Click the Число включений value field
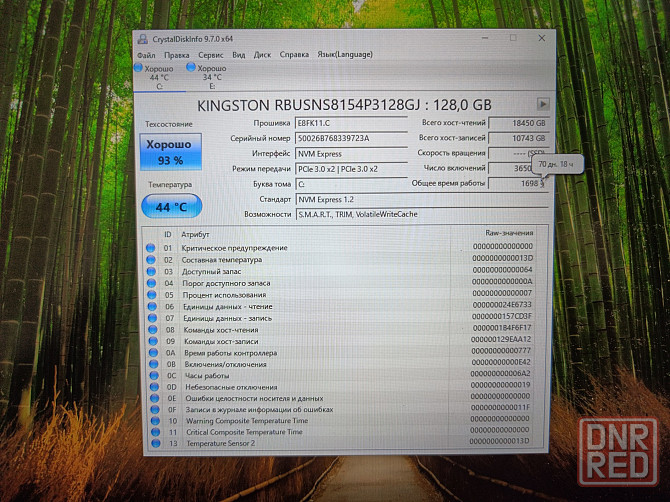Screen dimensions: 670x502 pyautogui.click(x=510, y=168)
